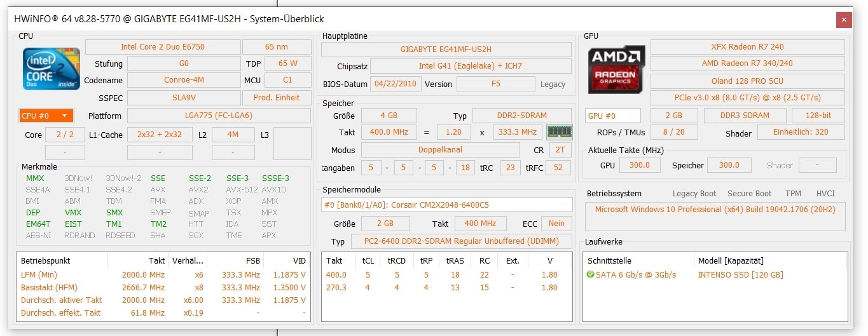
Task: Click the Verhäl... column header
Action: (188, 260)
